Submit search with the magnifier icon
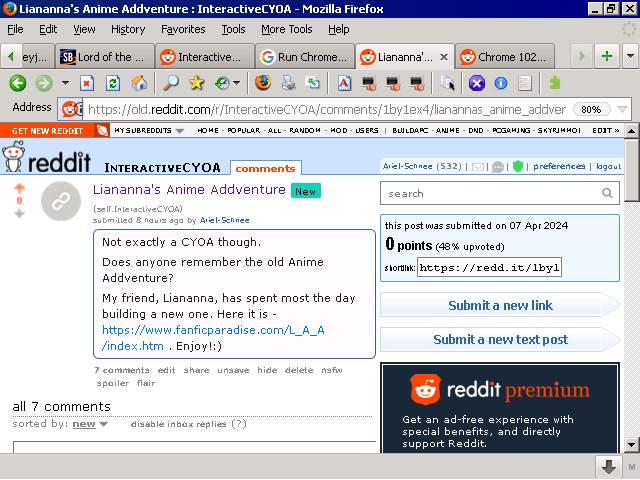The image size is (640, 480). click(x=607, y=193)
